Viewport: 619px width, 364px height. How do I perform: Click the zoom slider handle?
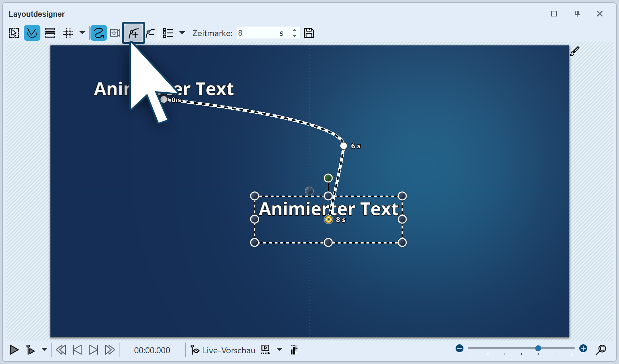(x=538, y=348)
